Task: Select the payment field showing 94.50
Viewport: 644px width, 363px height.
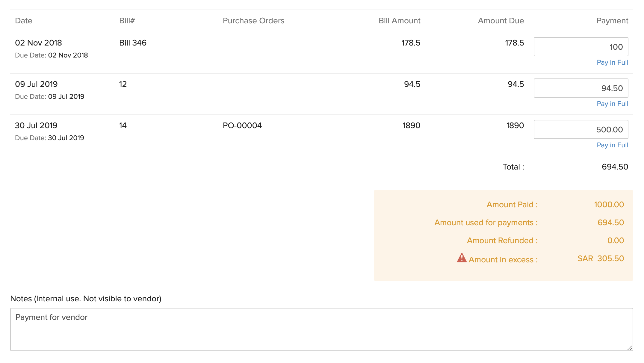Action: 581,88
